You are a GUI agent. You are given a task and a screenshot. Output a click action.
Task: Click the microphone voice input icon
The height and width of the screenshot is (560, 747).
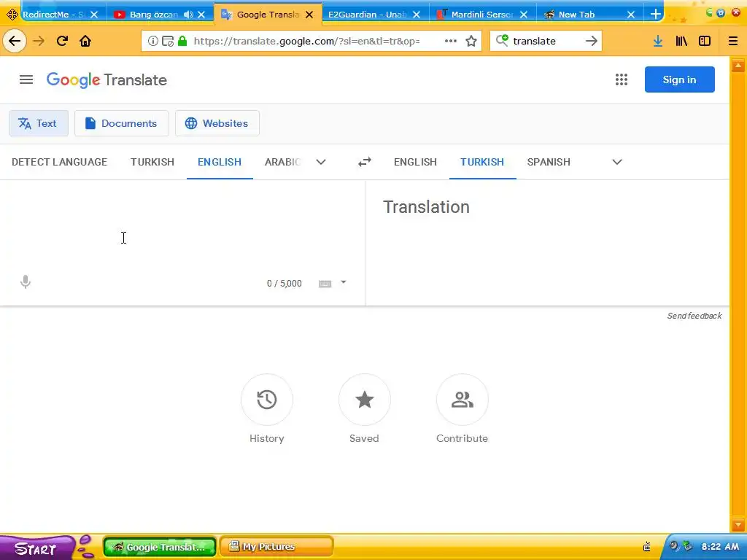coord(26,282)
